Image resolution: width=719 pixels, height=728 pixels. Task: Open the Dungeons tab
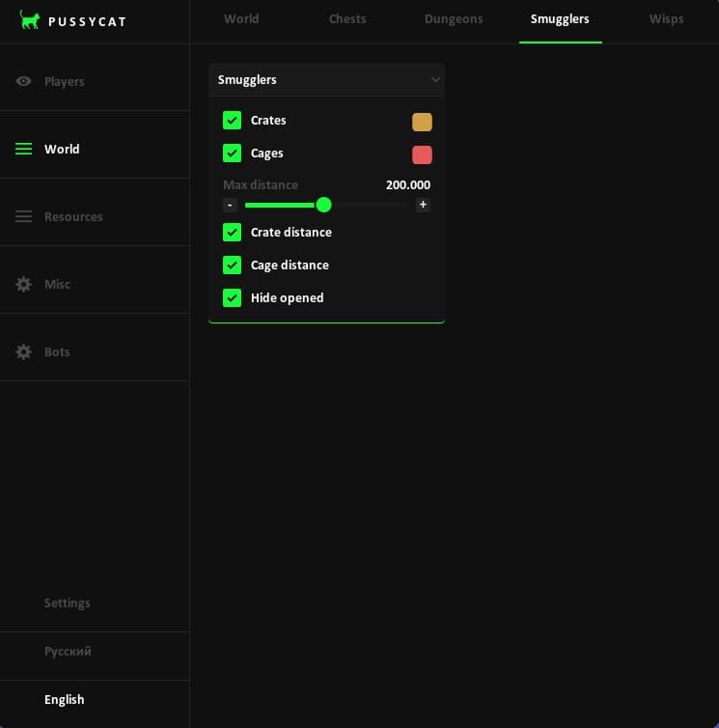tap(454, 19)
